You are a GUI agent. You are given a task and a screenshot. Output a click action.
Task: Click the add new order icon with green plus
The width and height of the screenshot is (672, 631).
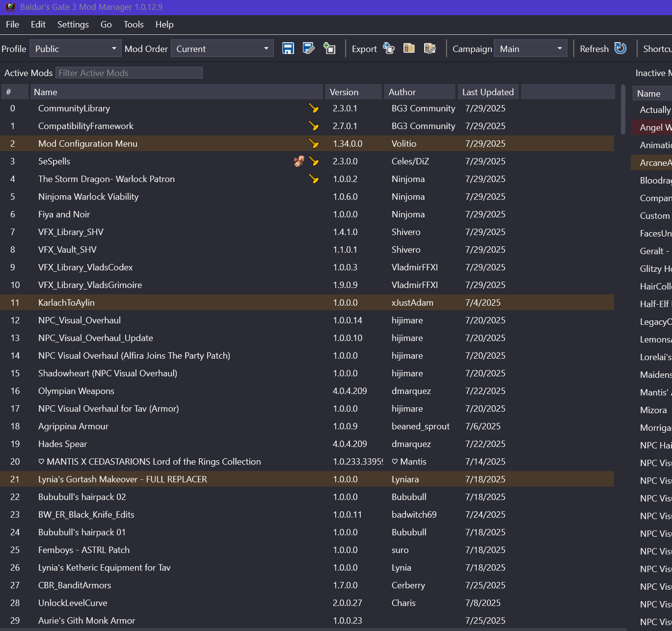coord(329,48)
